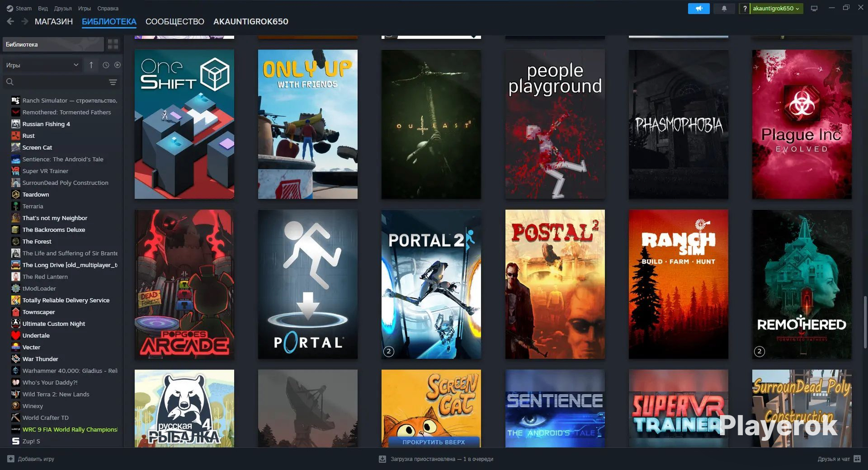Click the sort ascending arrow icon
This screenshot has height=470, width=868.
[91, 65]
